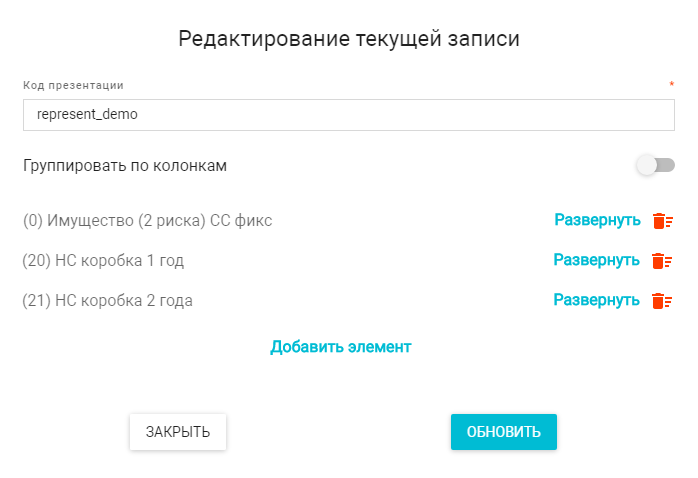Click the Добавить элемент link
The image size is (698, 478).
341,347
